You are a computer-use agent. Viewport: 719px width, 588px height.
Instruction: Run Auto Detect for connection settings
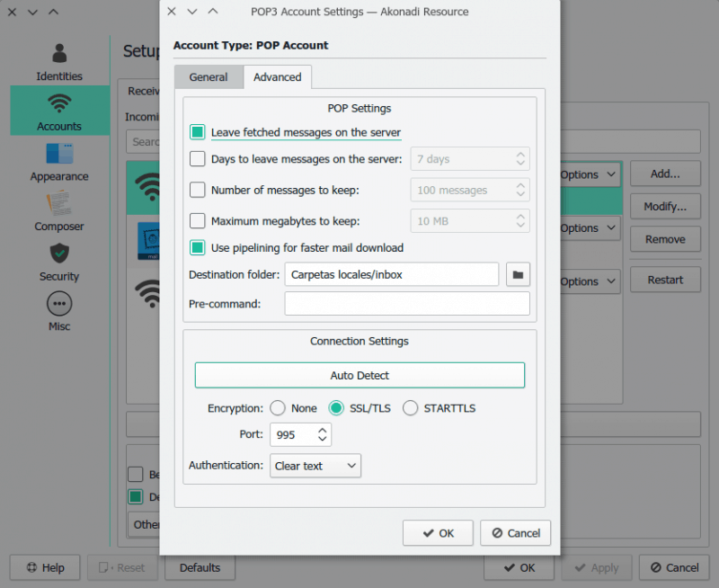(359, 375)
